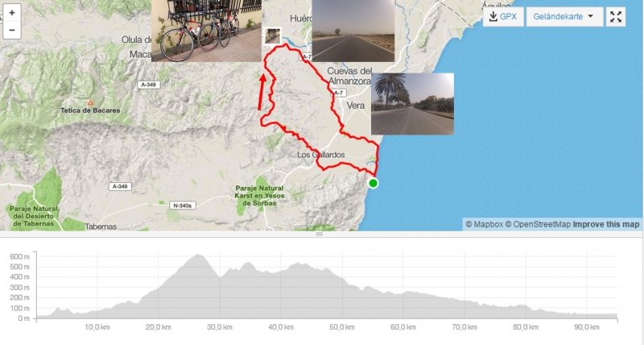This screenshot has height=345, width=644.
Task: Select the small photo marker on route
Action: pyautogui.click(x=272, y=36)
